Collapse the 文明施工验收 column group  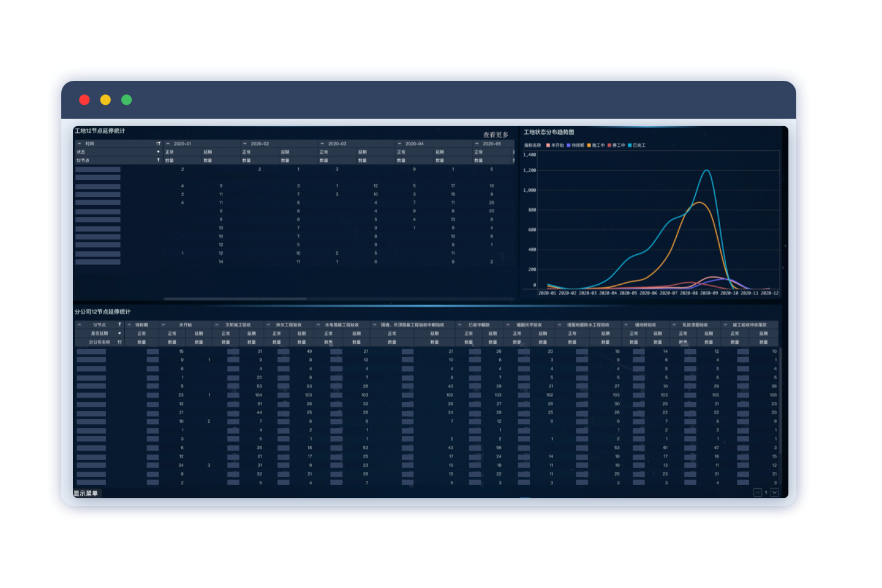tap(217, 325)
